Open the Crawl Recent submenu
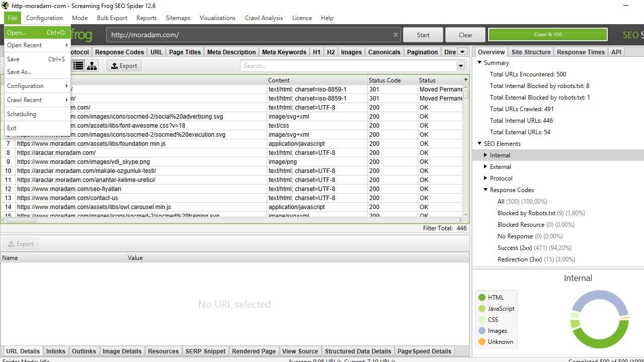The height and width of the screenshot is (362, 644). pyautogui.click(x=37, y=100)
